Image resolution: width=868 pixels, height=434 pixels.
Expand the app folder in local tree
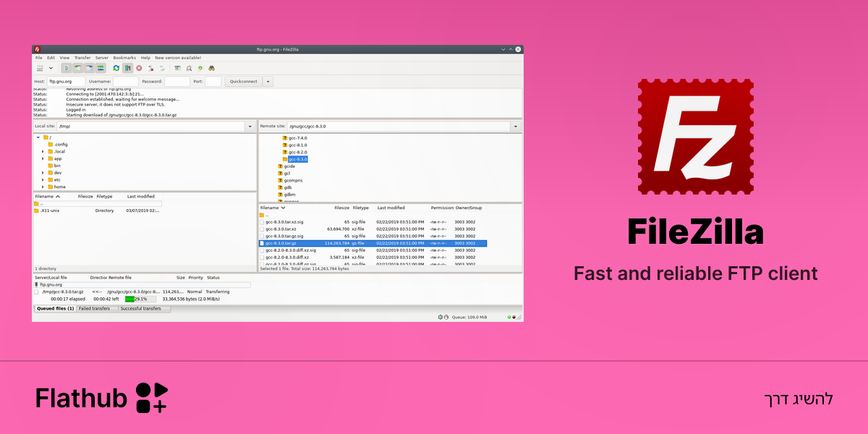coord(43,158)
